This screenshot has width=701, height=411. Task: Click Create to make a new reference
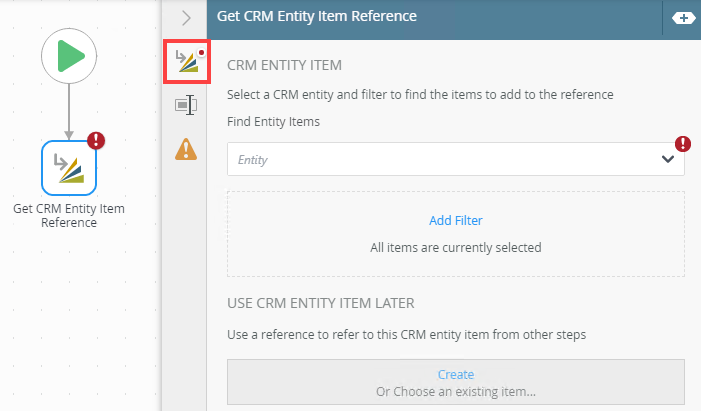(x=456, y=374)
